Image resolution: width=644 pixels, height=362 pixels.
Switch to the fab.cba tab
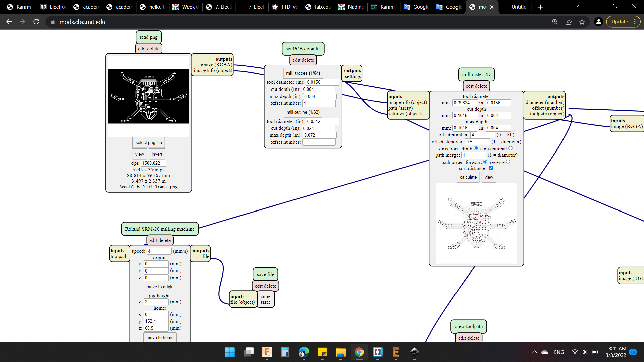(318, 7)
